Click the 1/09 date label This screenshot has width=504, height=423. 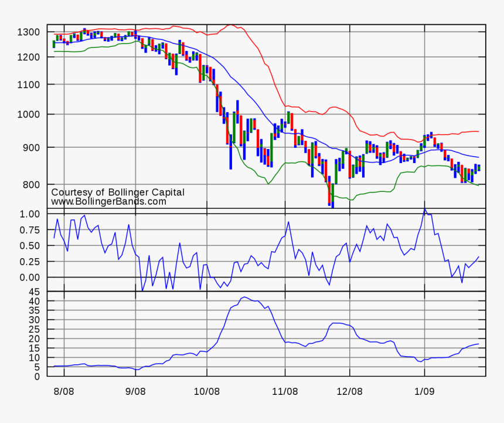coord(425,392)
